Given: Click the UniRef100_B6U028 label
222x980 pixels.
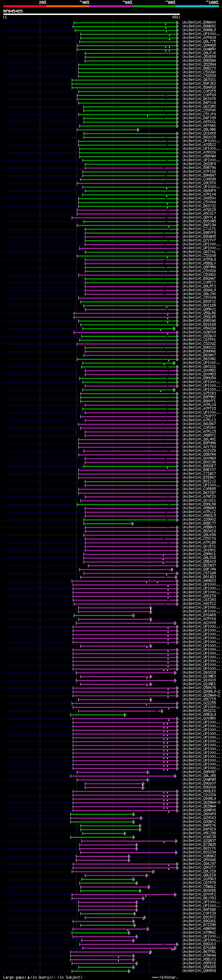Looking at the screenshot, I should [199, 137].
